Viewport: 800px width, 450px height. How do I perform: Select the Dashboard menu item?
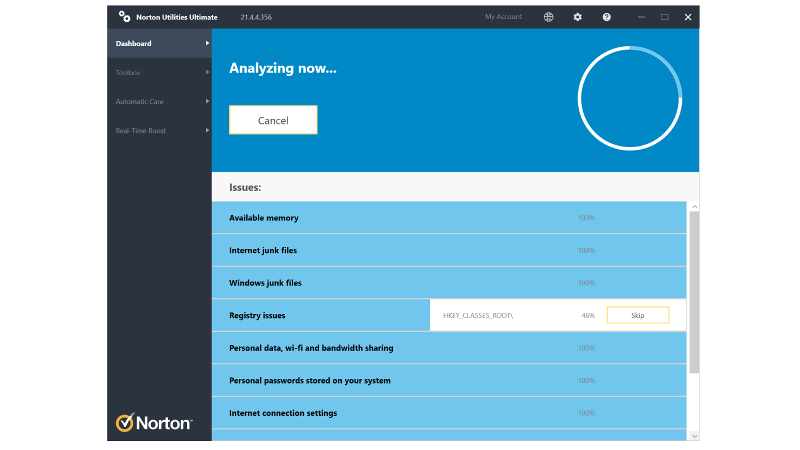point(159,43)
